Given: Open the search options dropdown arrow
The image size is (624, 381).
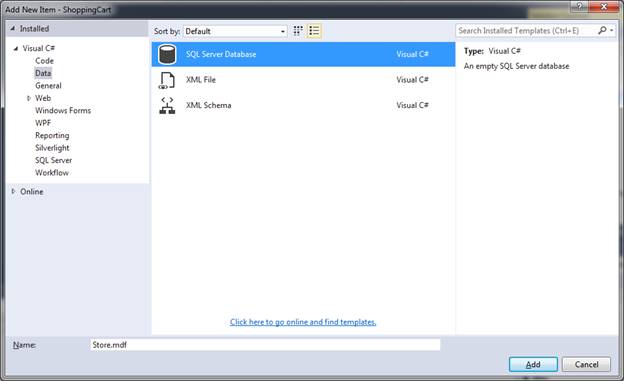Looking at the screenshot, I should coord(612,30).
